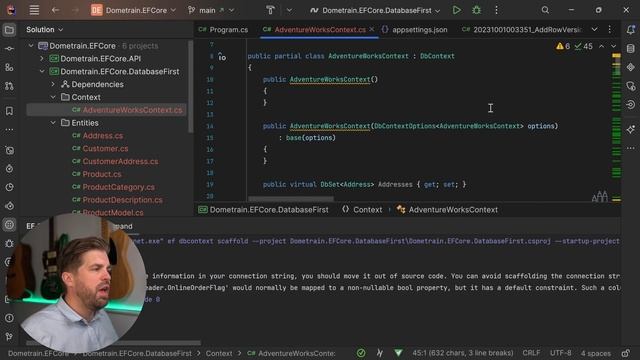Screen dimensions: 640x360
Task: Click the build hammer icon
Action: (270, 10)
